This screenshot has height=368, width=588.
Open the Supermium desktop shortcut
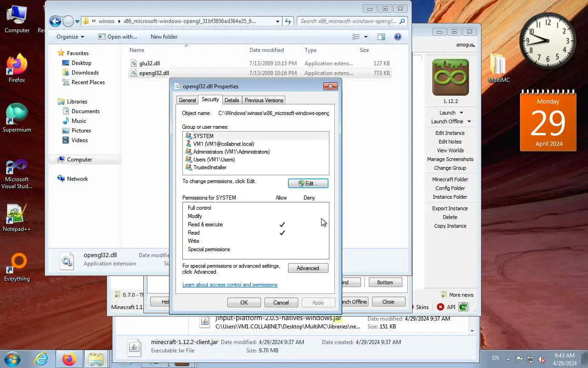click(x=17, y=118)
